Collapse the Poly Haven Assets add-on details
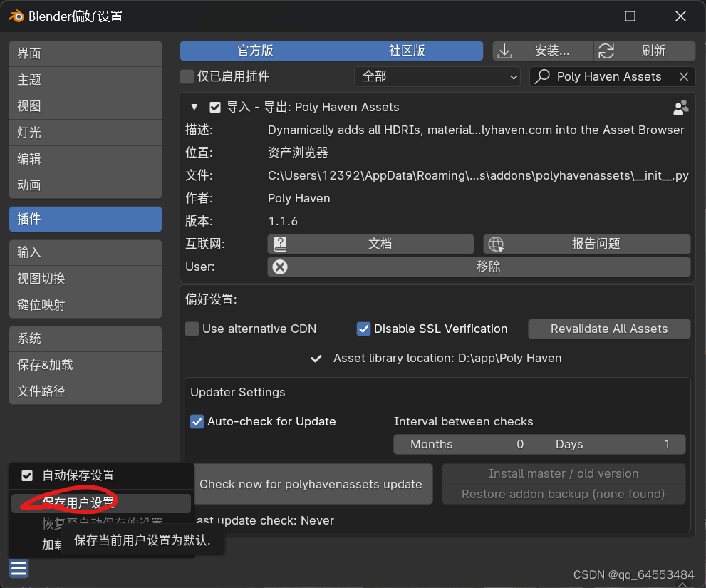706x588 pixels. tap(194, 107)
